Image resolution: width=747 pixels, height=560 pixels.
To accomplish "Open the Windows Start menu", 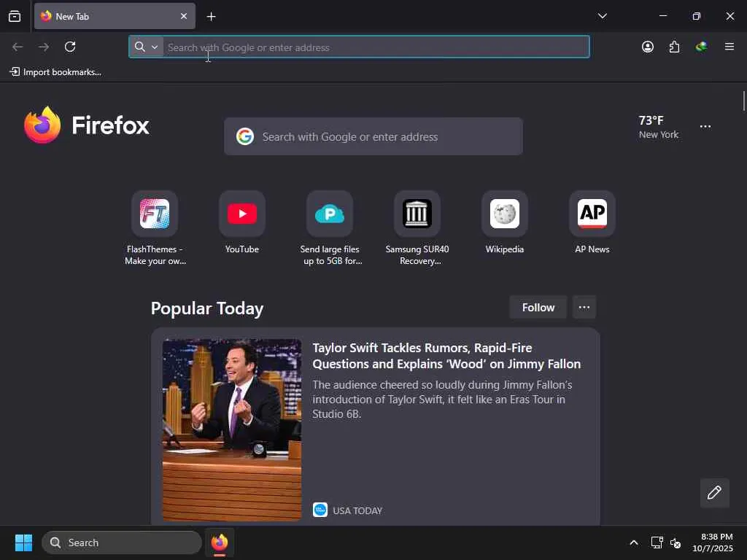I will coord(23,542).
